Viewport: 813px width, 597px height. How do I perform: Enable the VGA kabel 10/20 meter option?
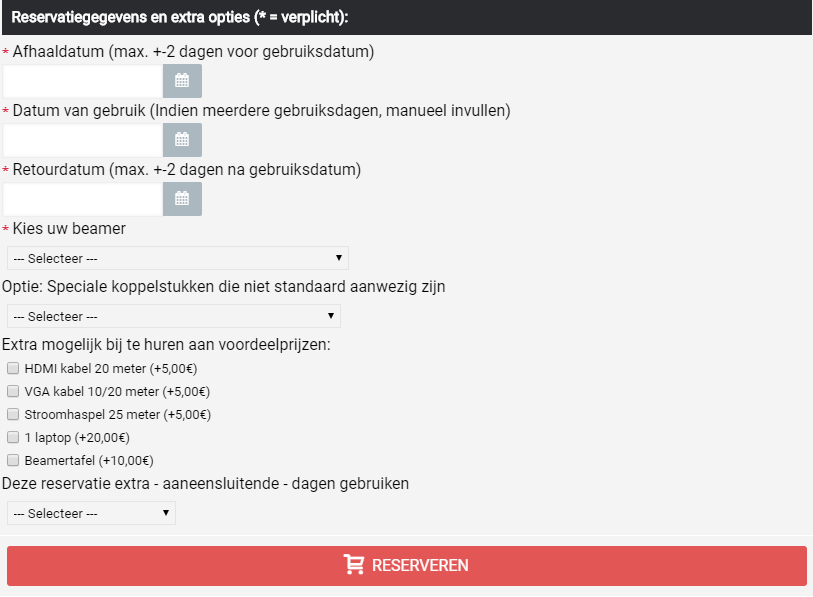click(x=13, y=391)
